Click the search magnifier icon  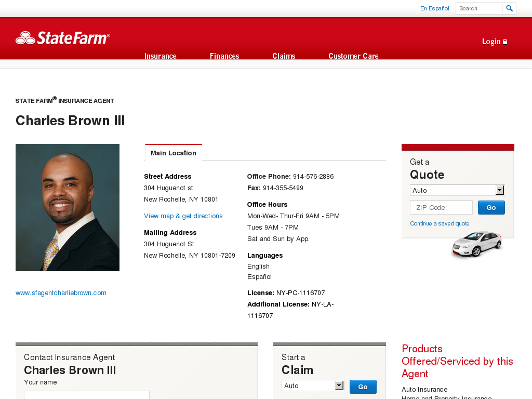coord(509,8)
